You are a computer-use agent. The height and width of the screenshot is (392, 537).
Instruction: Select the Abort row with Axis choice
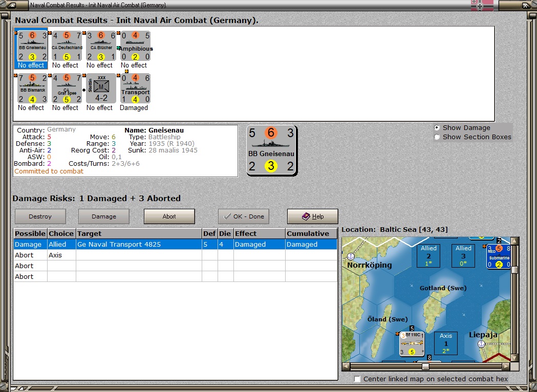pyautogui.click(x=176, y=255)
